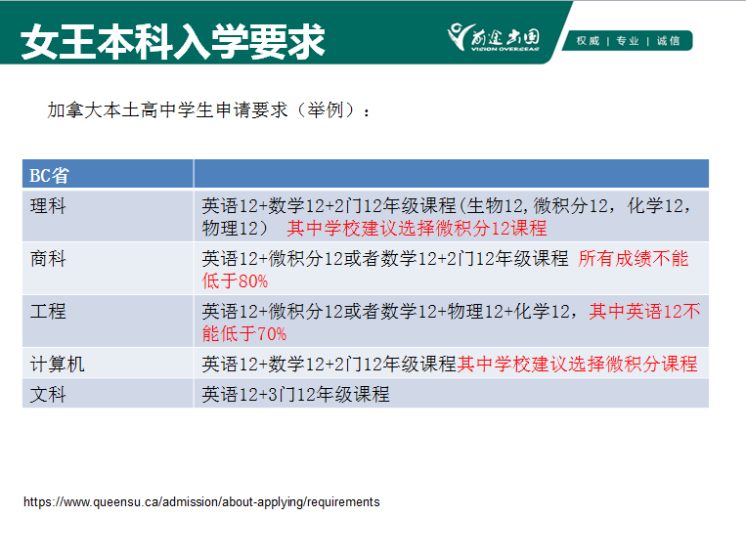
Task: Click red note 其中学校建议选择微积分12课程
Action: pyautogui.click(x=417, y=229)
